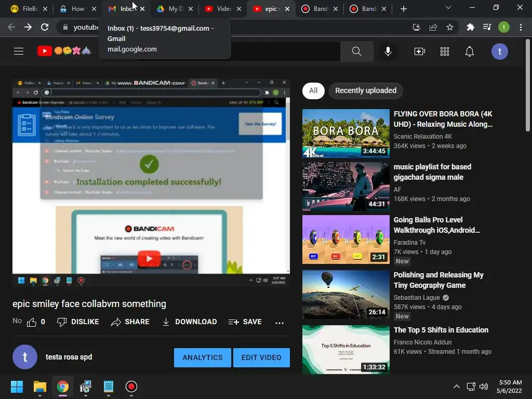This screenshot has height=399, width=532.
Task: Open Sebastian Lague channel link
Action: [x=417, y=298]
